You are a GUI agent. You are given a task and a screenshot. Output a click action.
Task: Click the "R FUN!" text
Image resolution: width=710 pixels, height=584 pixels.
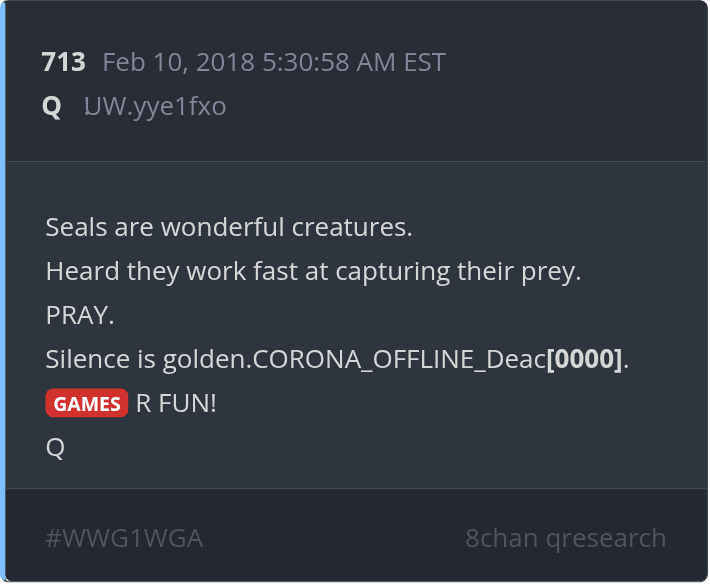pyautogui.click(x=176, y=404)
